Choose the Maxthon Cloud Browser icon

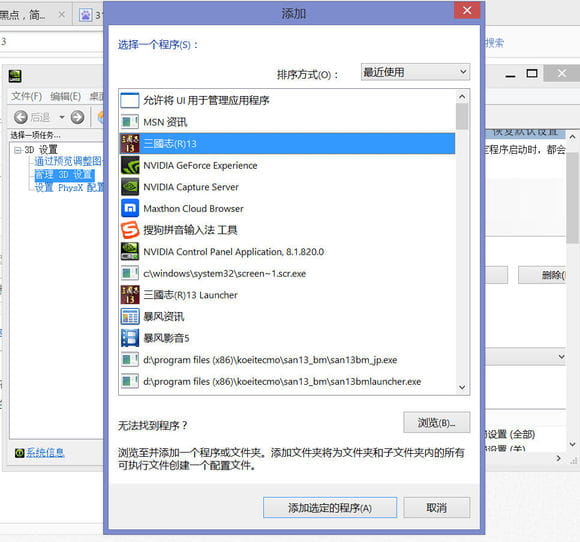[130, 208]
